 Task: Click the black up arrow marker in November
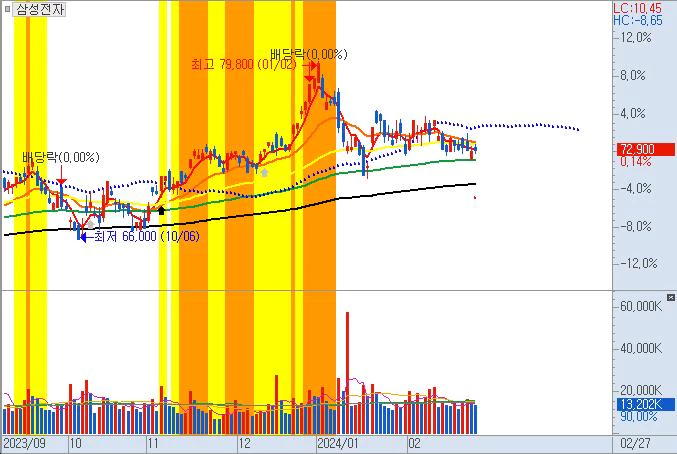tap(161, 211)
